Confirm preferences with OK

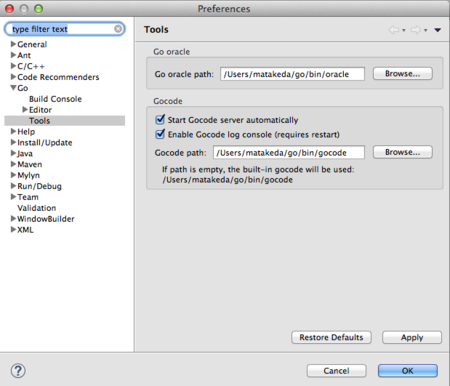pyautogui.click(x=408, y=371)
